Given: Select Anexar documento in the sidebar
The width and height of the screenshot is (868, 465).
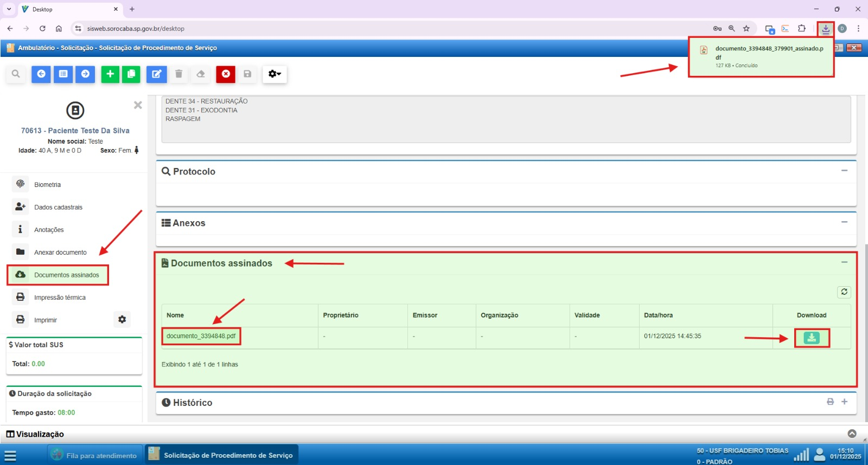Looking at the screenshot, I should pos(60,253).
